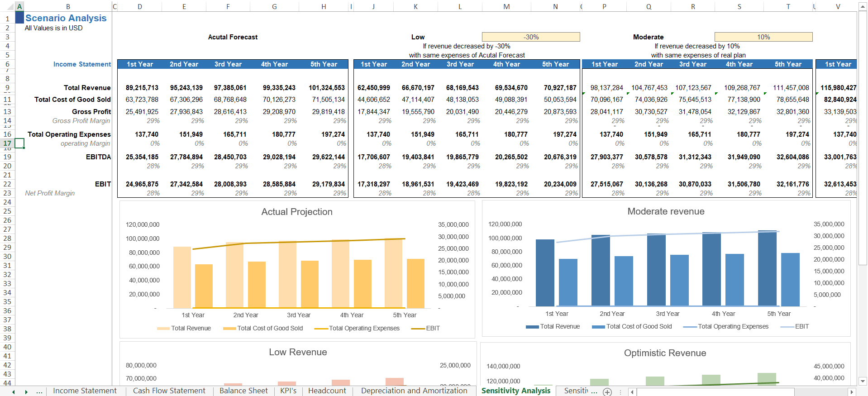Click the next sheet tab navigation arrow
Viewport: 868px width, 396px height.
pyautogui.click(x=26, y=392)
